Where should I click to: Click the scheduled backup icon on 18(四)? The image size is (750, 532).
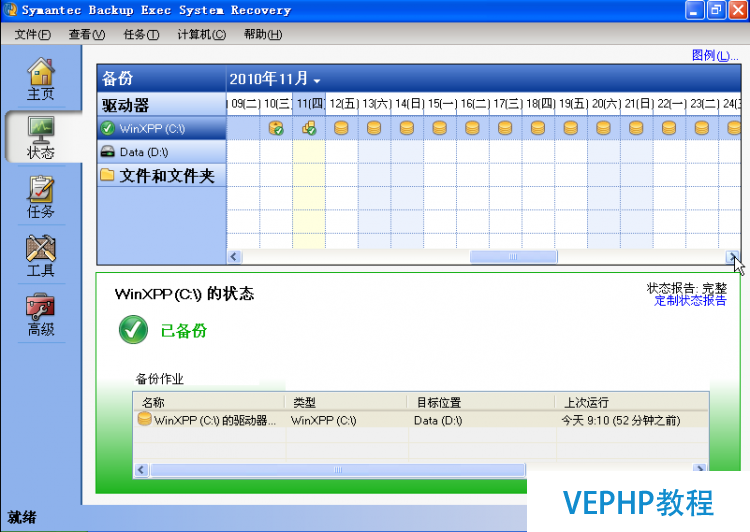(538, 128)
